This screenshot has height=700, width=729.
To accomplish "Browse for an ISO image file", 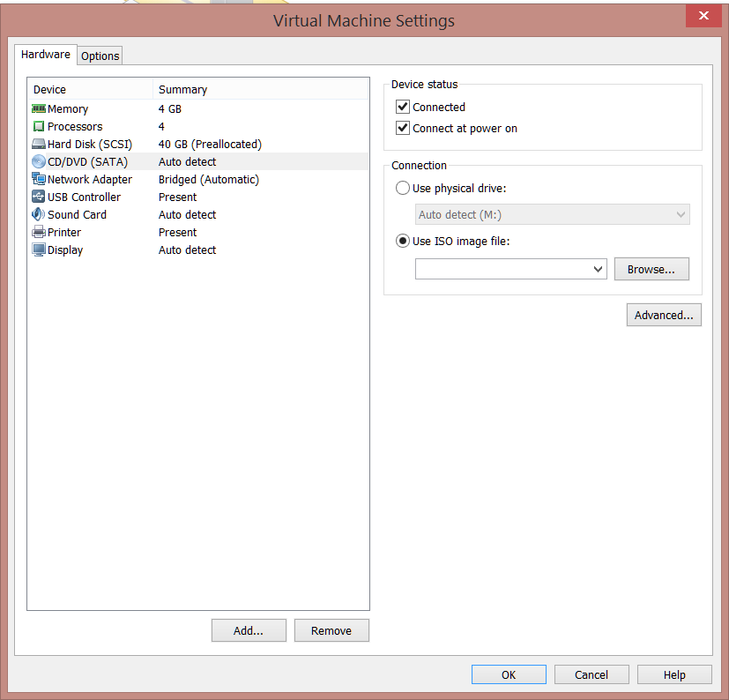I will click(651, 269).
